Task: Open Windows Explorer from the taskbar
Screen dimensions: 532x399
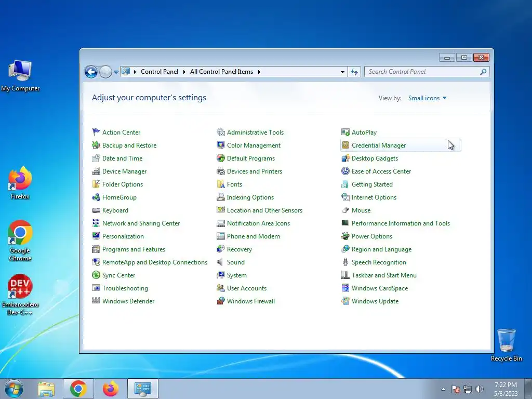Action: pos(46,389)
